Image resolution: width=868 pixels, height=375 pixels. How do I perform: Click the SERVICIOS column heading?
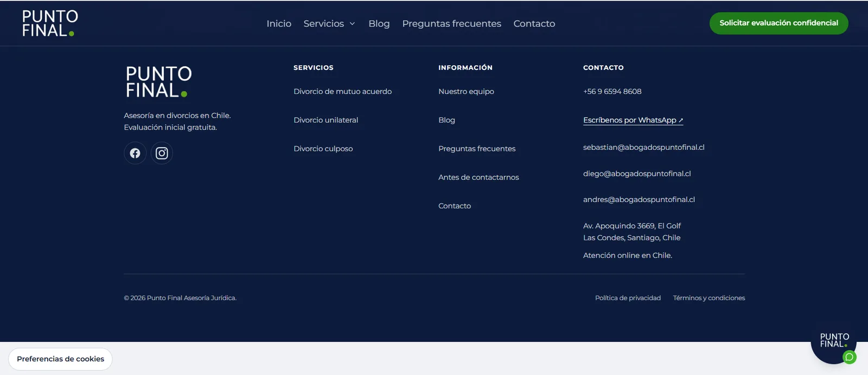click(x=314, y=68)
